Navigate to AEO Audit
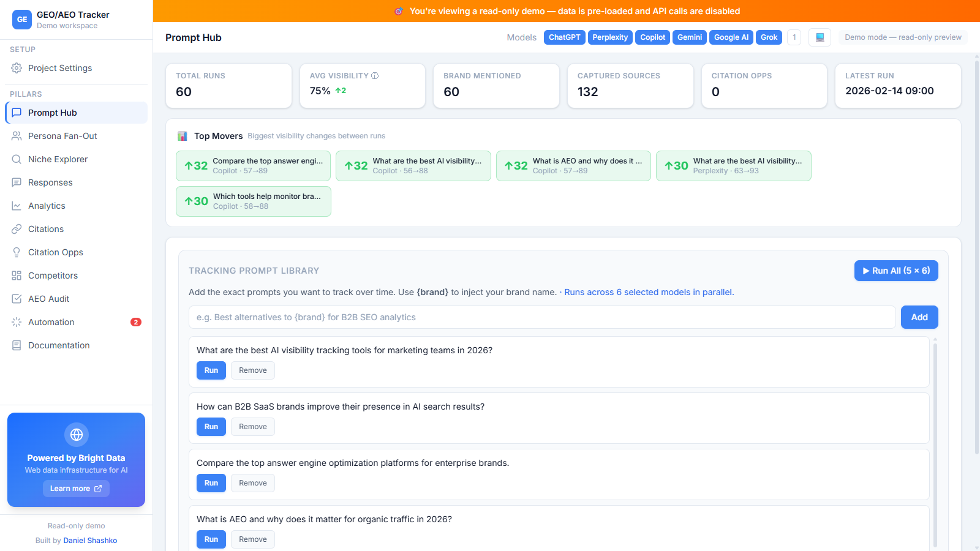 coord(77,299)
